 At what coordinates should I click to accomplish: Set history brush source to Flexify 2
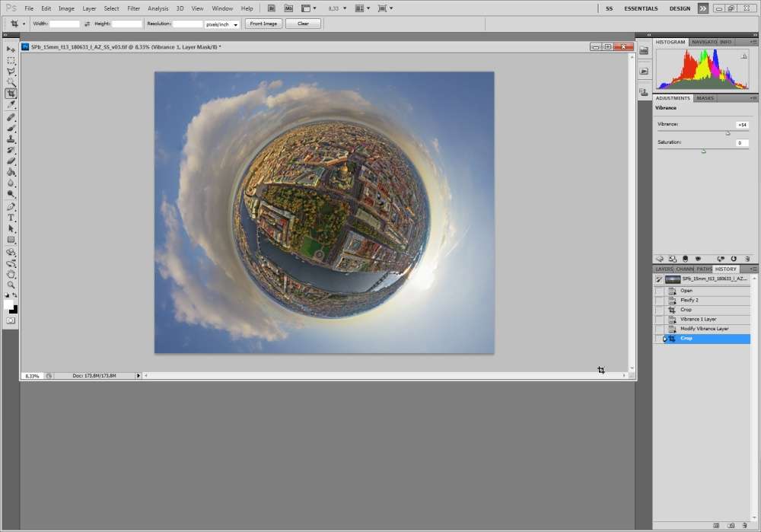(659, 301)
